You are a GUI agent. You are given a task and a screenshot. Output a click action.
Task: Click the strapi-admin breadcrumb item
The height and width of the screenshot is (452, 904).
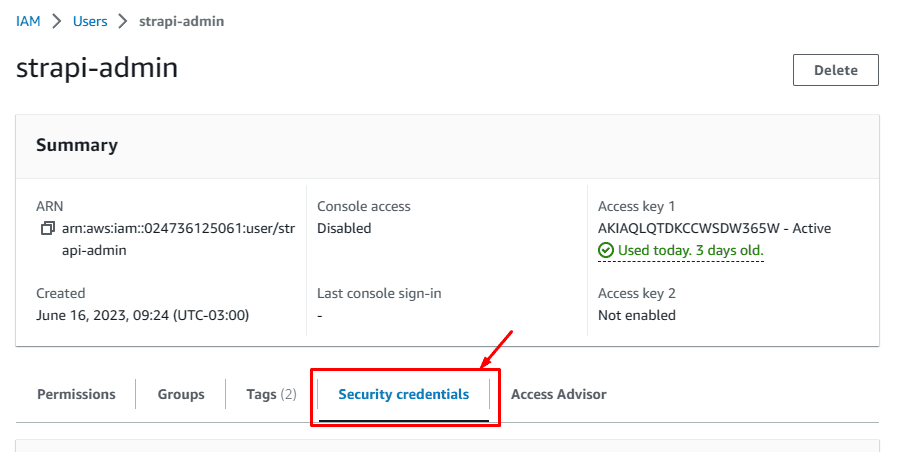pos(181,21)
